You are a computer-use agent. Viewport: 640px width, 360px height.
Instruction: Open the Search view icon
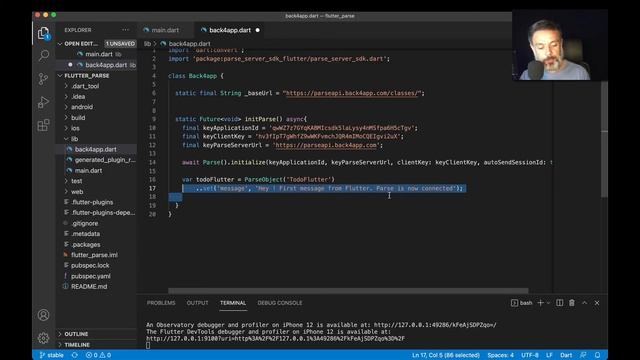(43, 55)
